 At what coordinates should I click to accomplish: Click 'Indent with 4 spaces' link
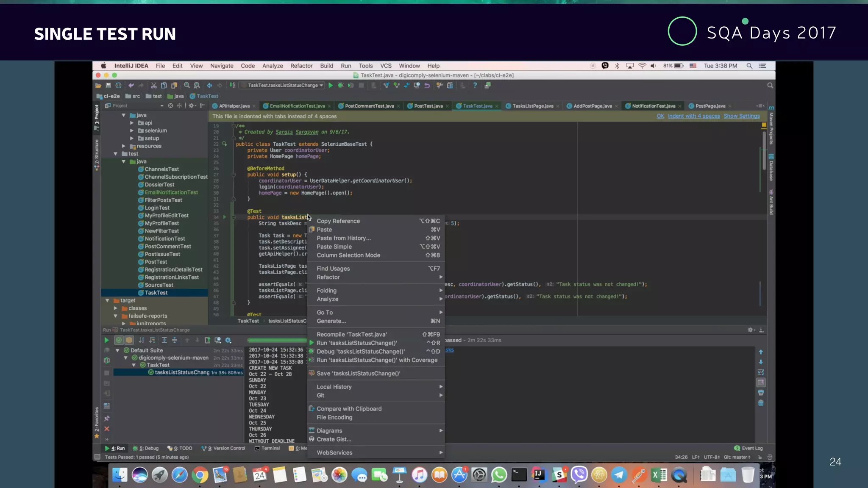pyautogui.click(x=693, y=116)
